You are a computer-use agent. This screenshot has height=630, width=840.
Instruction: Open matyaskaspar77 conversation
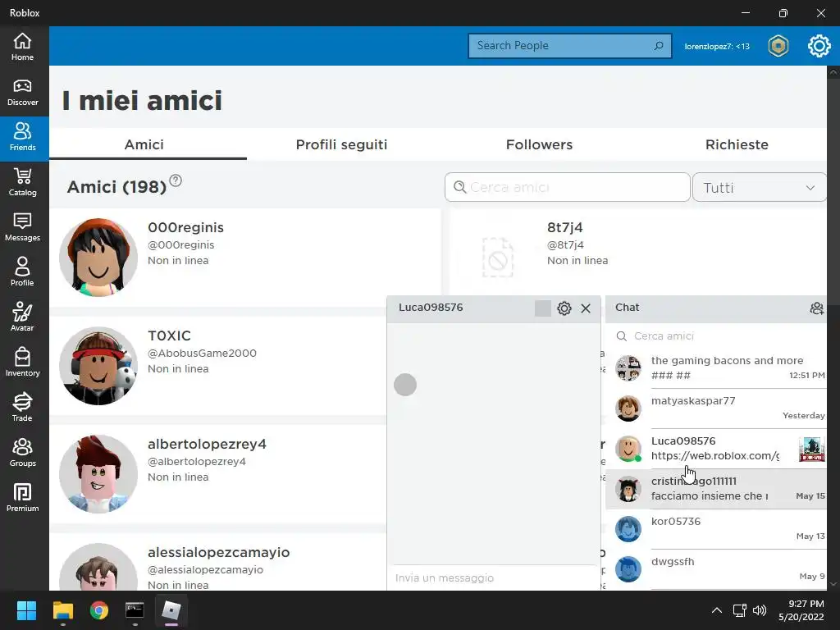[x=716, y=409]
